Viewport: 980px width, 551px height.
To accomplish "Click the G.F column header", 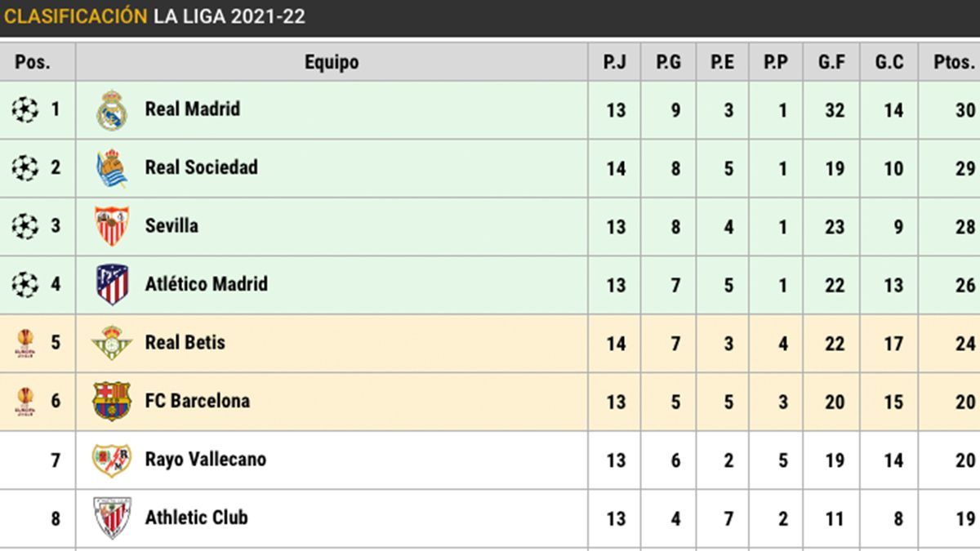I will (x=832, y=62).
